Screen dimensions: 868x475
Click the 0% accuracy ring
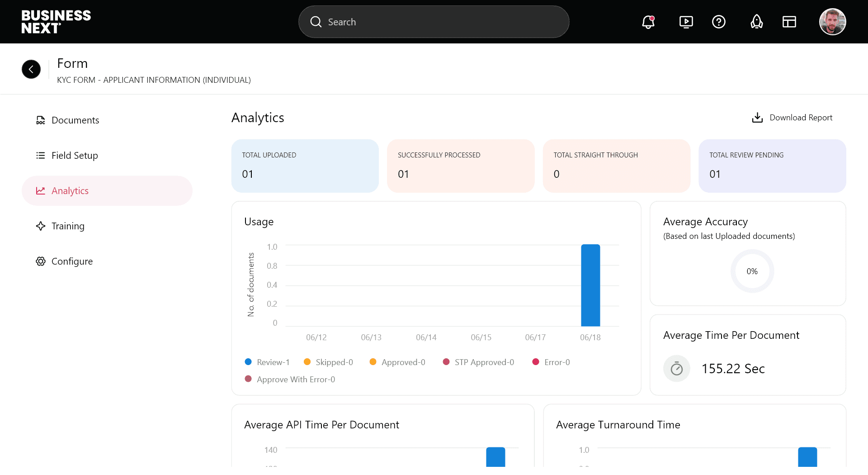point(752,271)
